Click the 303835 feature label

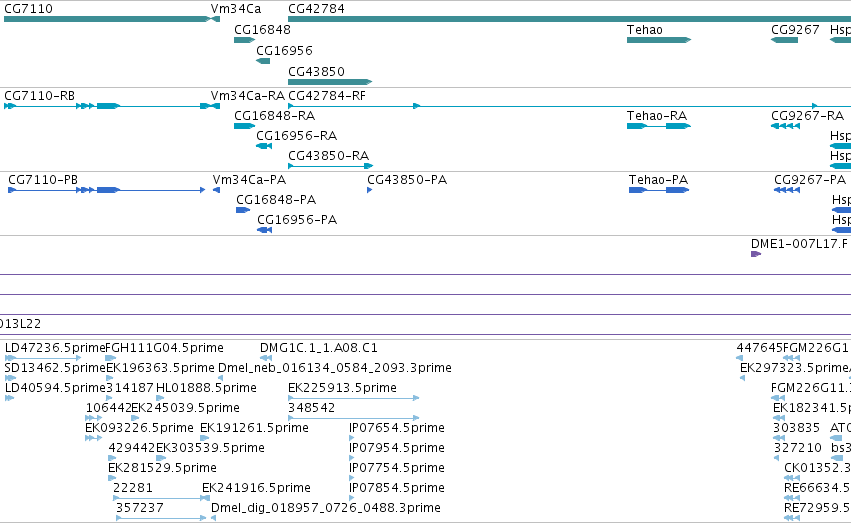[796, 428]
